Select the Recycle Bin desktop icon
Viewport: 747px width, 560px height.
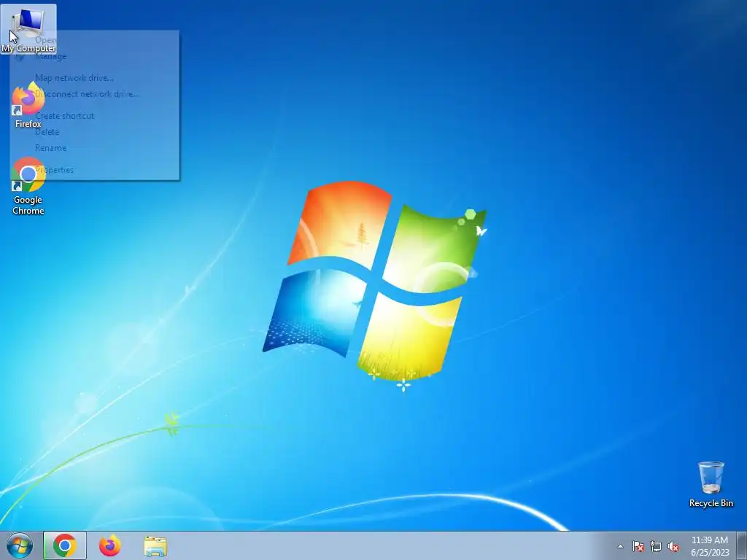pos(711,484)
